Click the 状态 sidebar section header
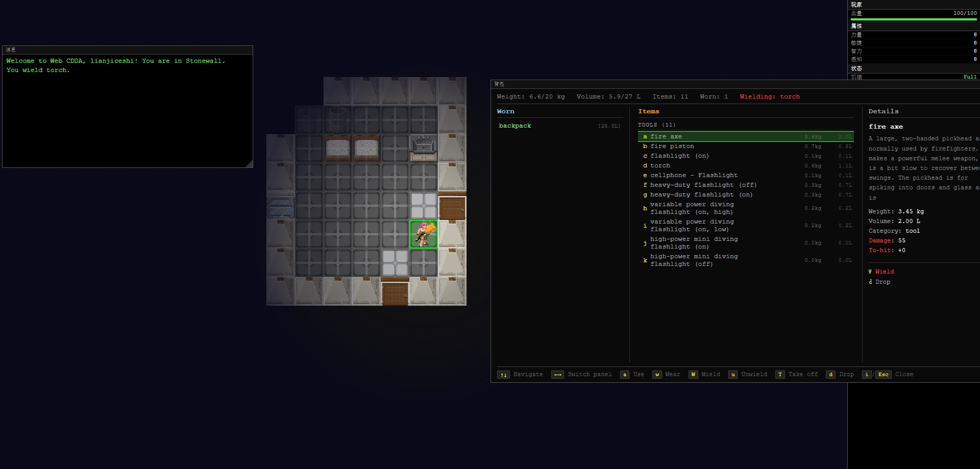This screenshot has width=980, height=469. click(x=914, y=68)
